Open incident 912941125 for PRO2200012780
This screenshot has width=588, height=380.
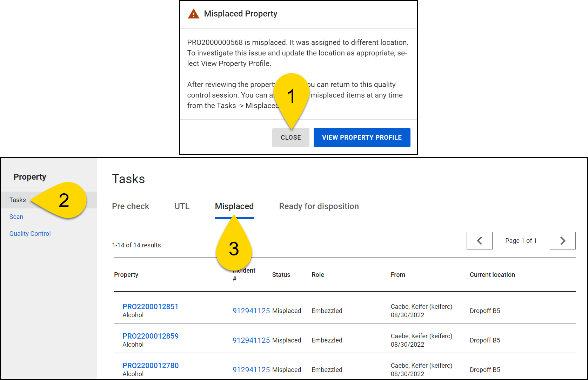pyautogui.click(x=251, y=370)
